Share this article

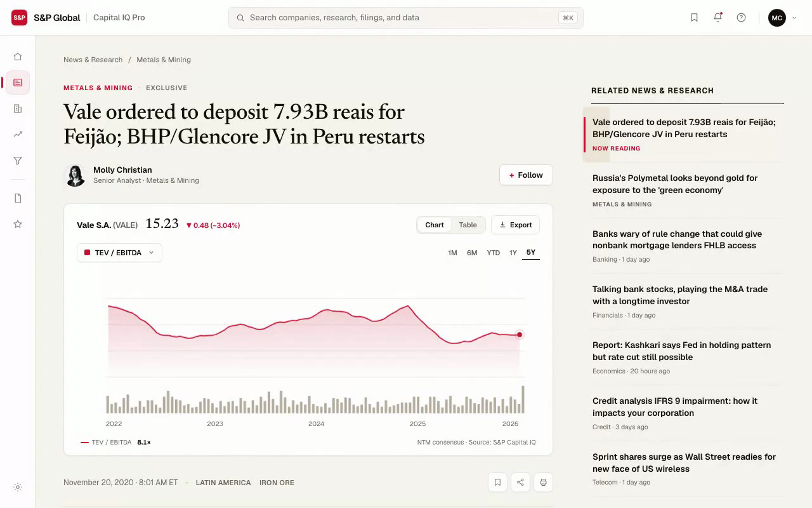tap(520, 483)
